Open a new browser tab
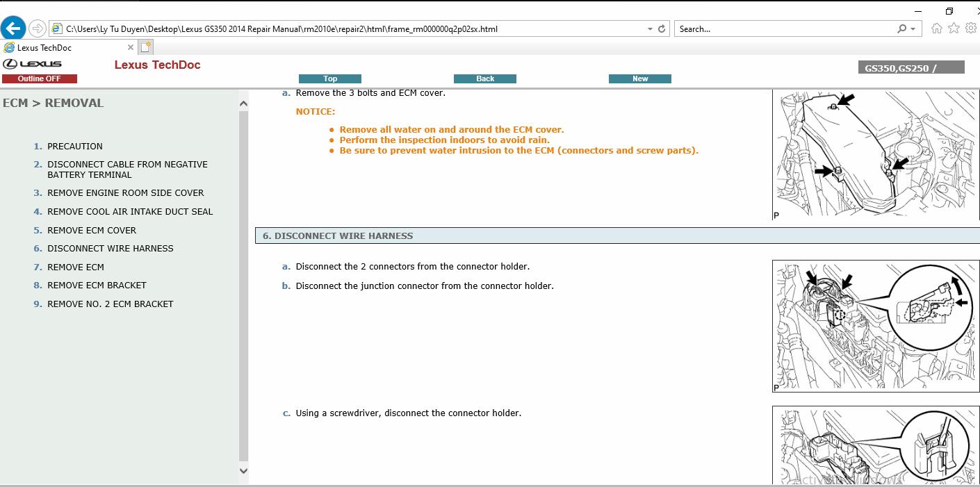 point(145,47)
